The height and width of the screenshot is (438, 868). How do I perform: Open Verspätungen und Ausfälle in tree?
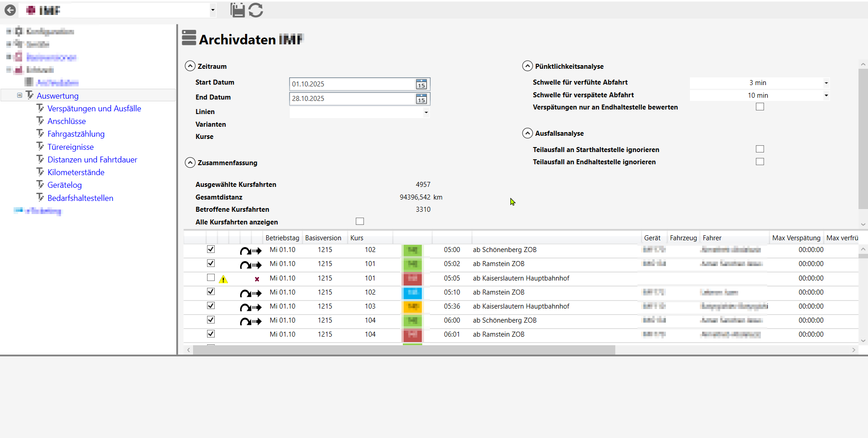point(94,109)
